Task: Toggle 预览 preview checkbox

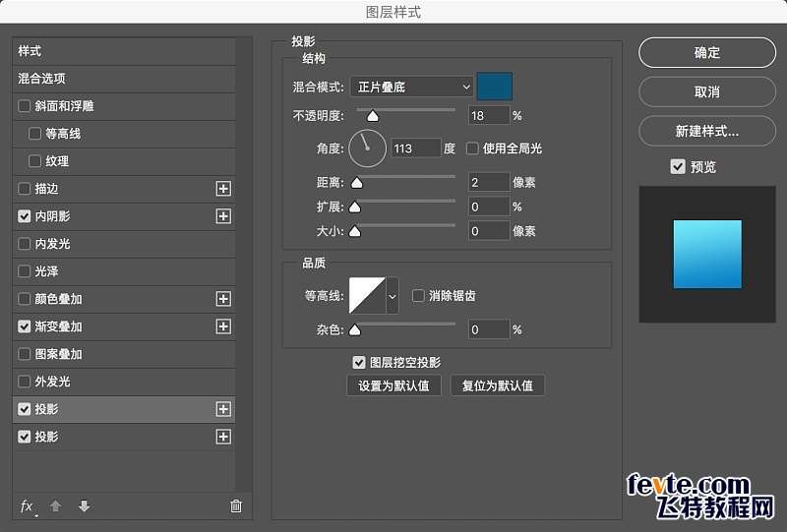Action: coord(678,166)
